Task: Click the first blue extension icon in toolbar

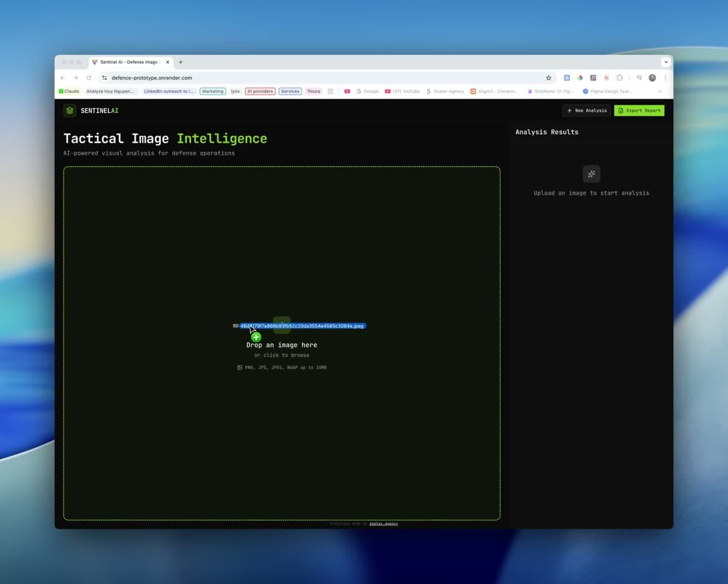Action: point(567,78)
